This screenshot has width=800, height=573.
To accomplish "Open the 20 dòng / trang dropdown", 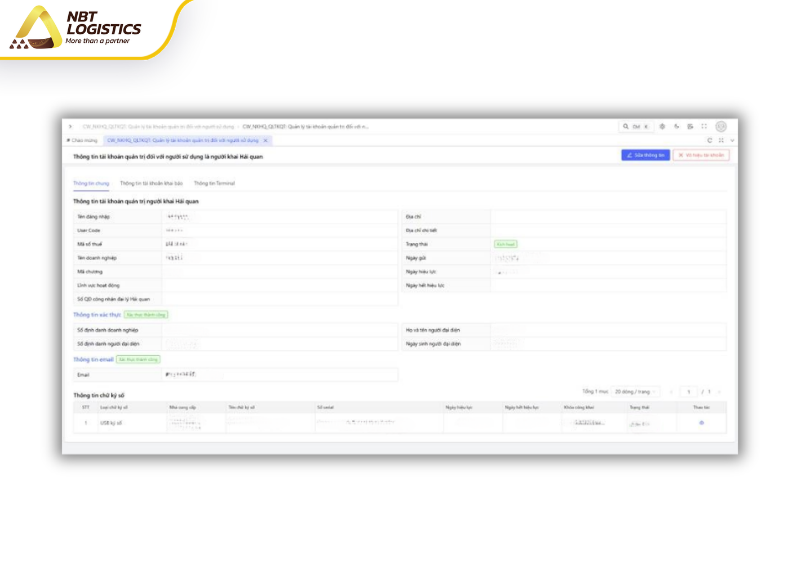I will [636, 392].
